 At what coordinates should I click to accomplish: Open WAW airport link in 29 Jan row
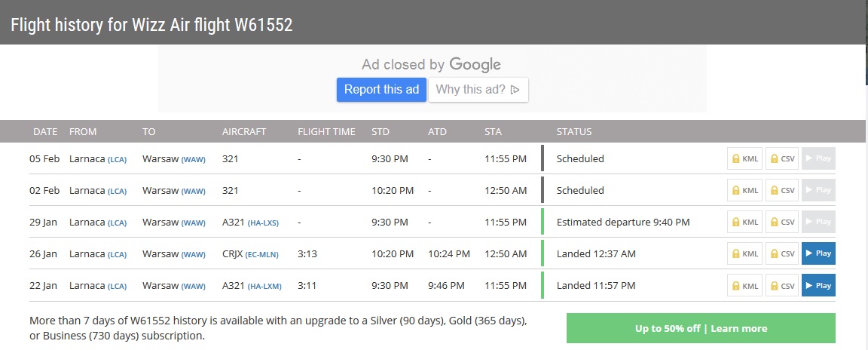(193, 223)
